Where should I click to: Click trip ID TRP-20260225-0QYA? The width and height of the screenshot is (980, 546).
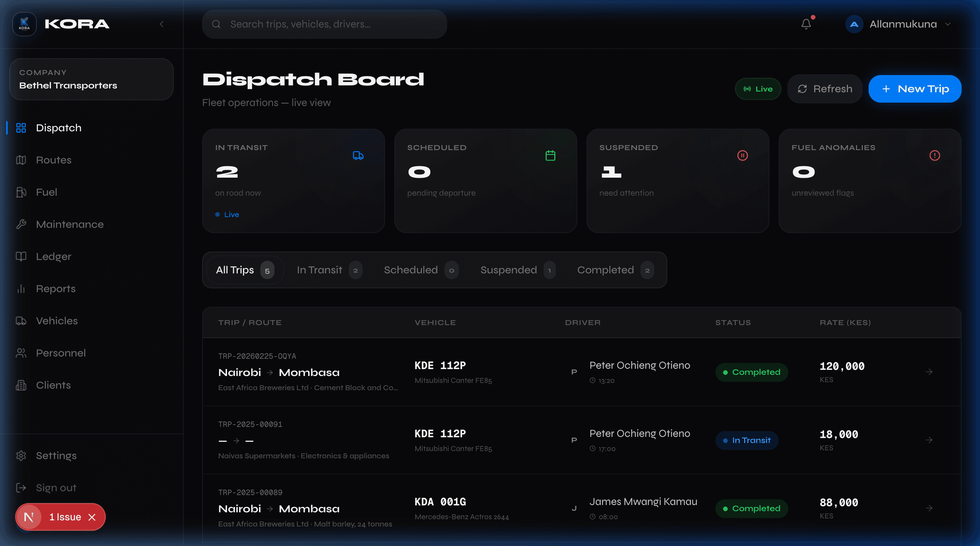click(x=257, y=356)
